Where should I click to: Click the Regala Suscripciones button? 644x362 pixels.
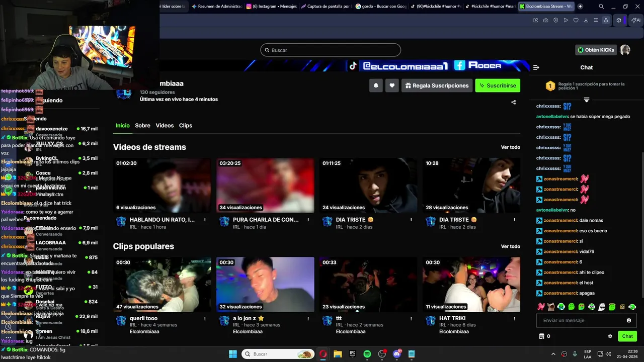click(437, 85)
